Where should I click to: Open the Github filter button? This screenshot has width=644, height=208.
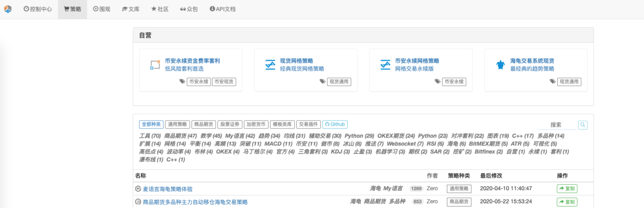[x=335, y=125]
